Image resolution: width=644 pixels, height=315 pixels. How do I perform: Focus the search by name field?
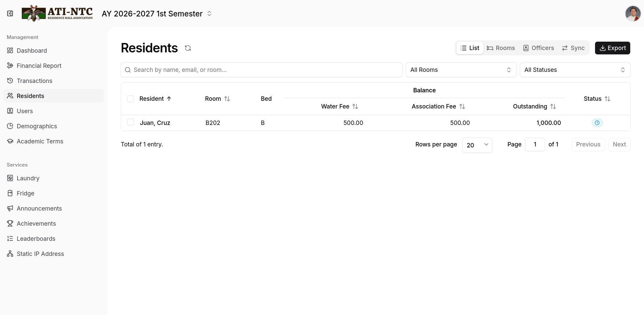tap(262, 70)
